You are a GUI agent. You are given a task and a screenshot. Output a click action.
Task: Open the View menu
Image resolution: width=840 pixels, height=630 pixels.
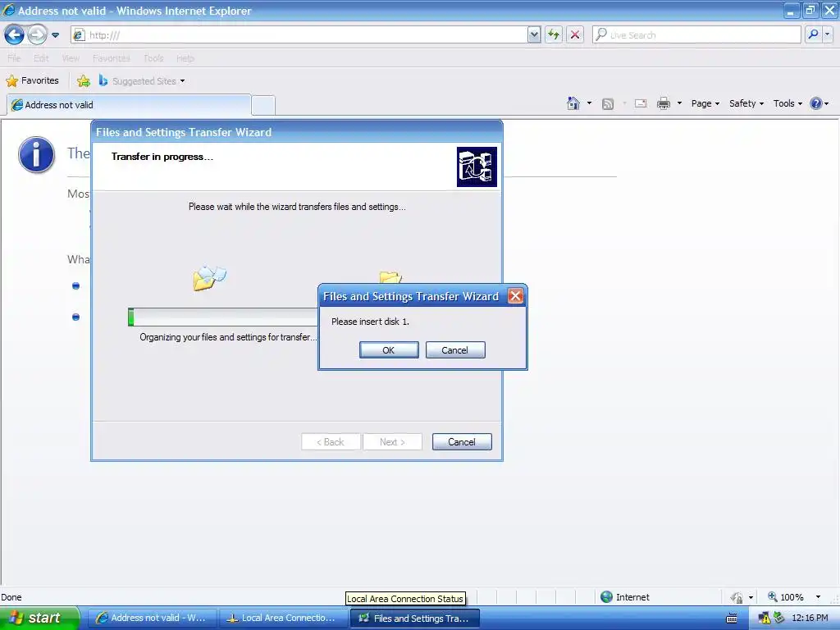tap(71, 58)
